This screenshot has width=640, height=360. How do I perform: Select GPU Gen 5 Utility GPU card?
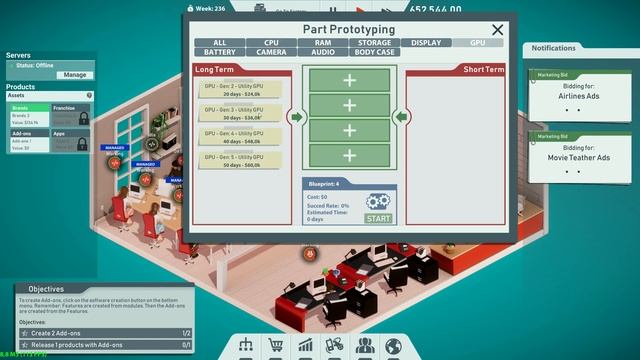240,161
